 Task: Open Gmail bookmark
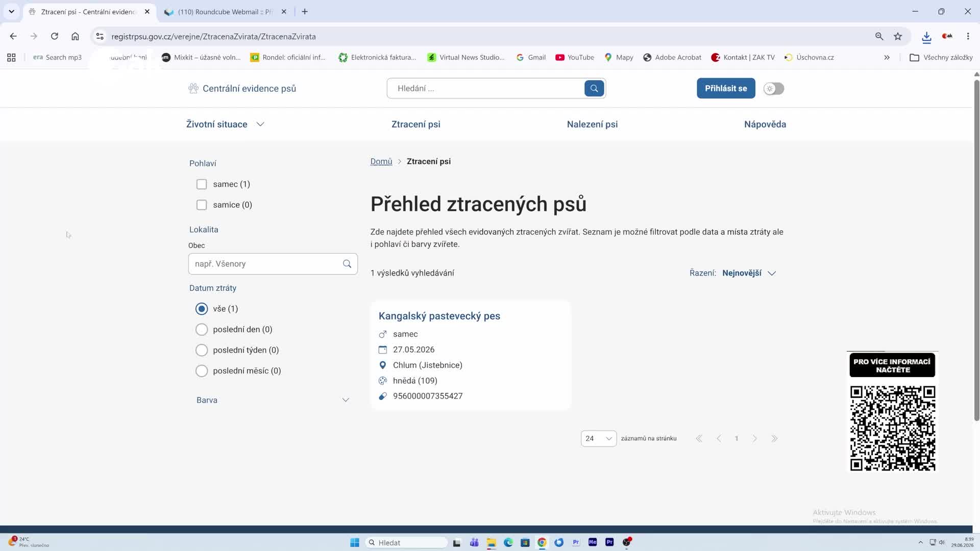coord(531,58)
